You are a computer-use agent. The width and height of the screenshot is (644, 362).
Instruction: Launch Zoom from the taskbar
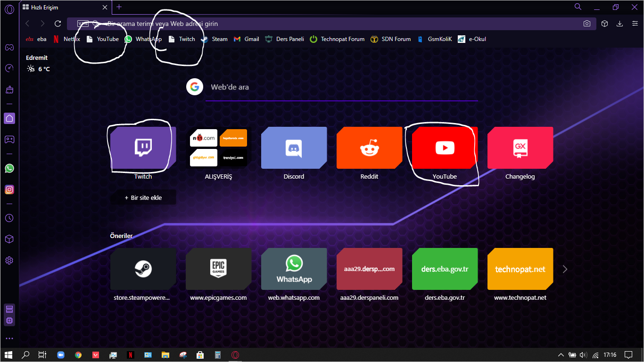(61, 355)
